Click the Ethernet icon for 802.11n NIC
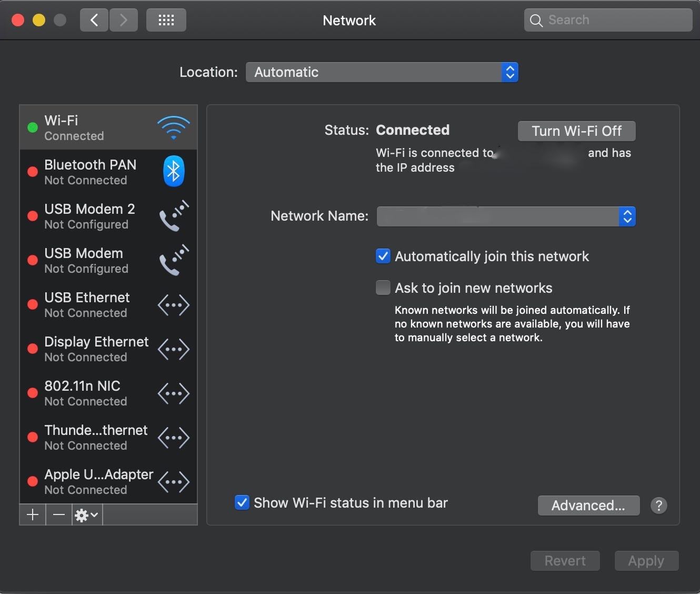Viewport: 700px width, 594px height. coord(174,393)
